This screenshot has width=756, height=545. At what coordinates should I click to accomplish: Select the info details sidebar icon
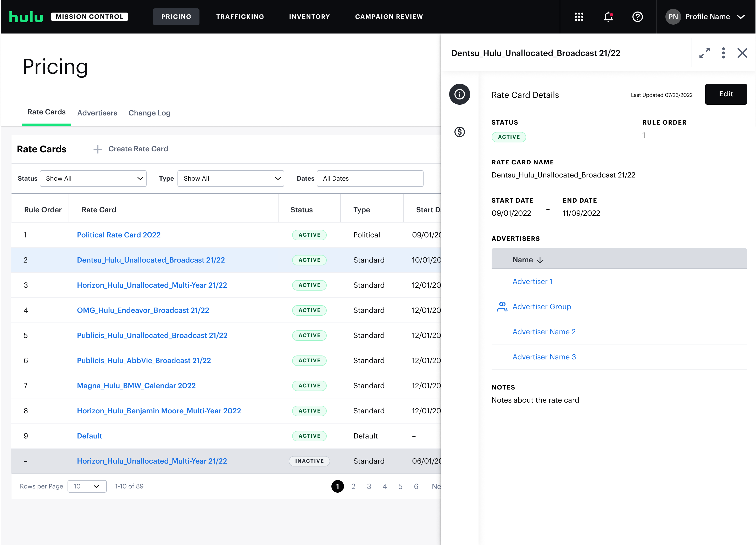point(459,94)
